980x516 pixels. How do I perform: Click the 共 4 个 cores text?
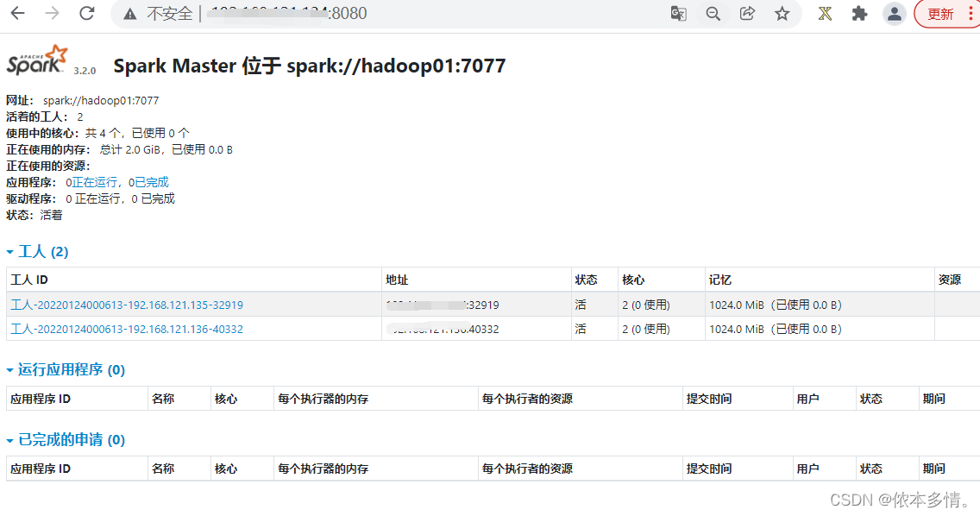click(102, 133)
